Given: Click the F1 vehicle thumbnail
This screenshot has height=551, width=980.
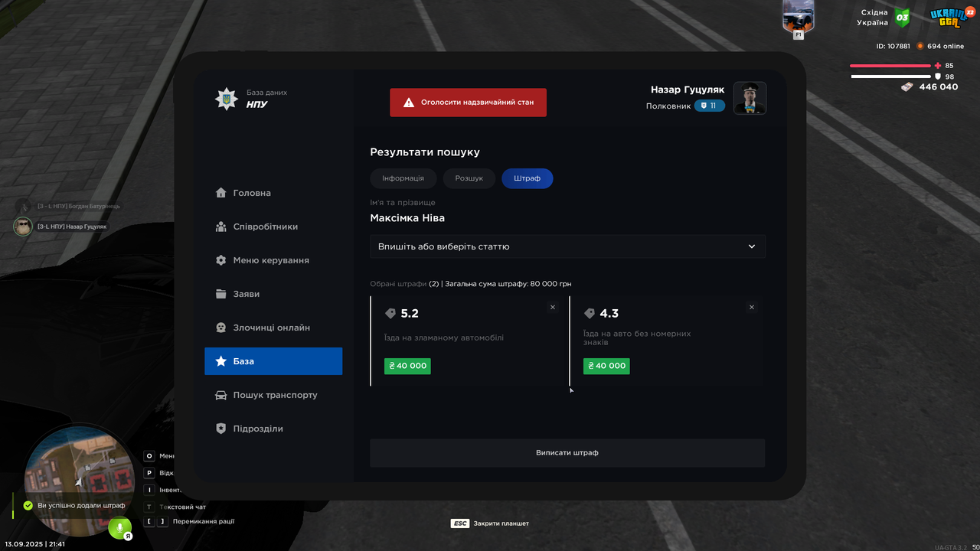Looking at the screenshot, I should click(799, 17).
